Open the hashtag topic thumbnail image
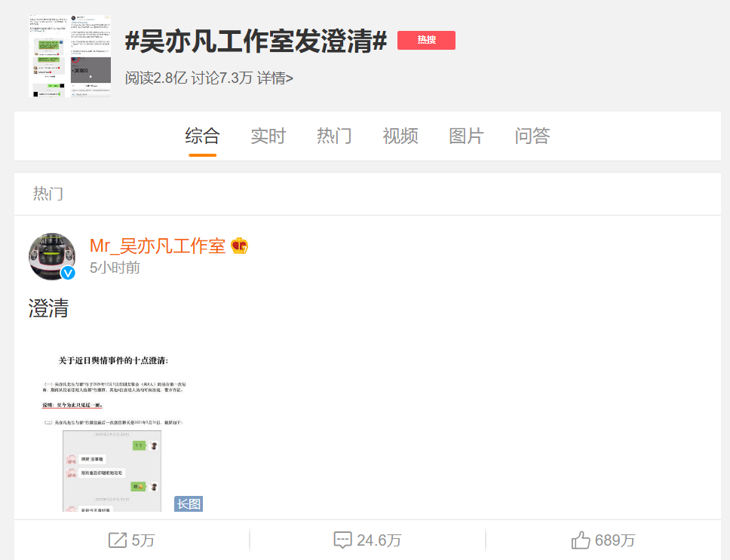 click(x=70, y=55)
